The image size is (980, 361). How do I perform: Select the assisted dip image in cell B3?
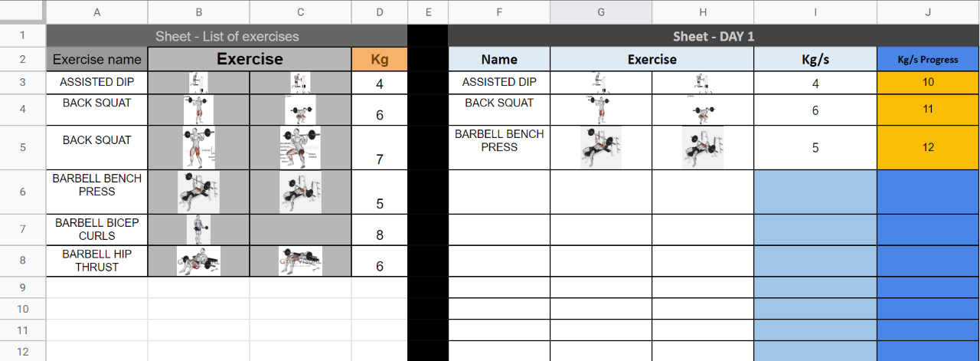coord(198,83)
